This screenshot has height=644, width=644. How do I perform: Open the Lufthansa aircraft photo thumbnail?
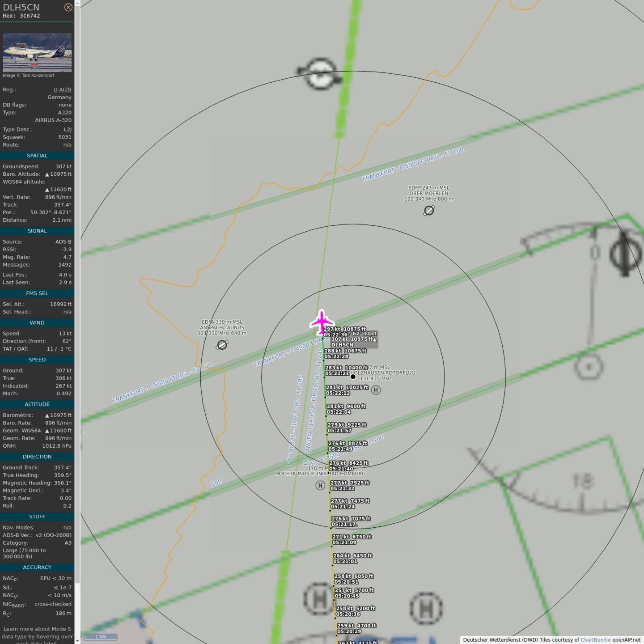click(x=37, y=52)
